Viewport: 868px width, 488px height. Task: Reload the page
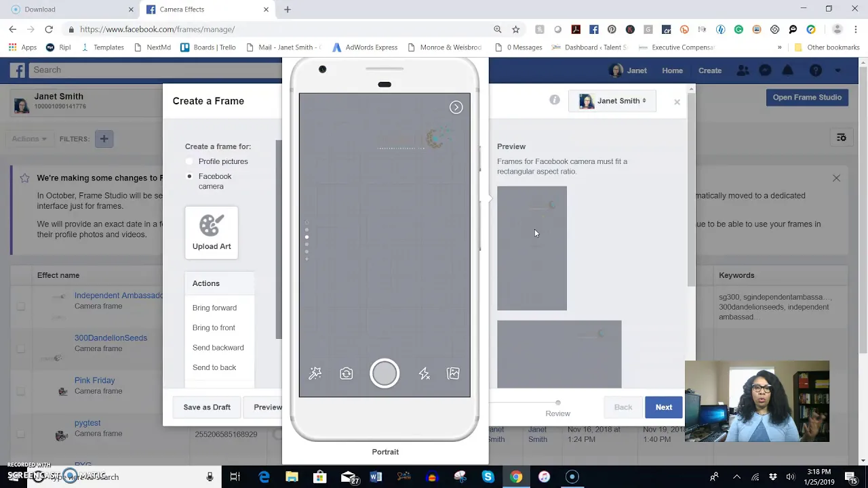(49, 29)
